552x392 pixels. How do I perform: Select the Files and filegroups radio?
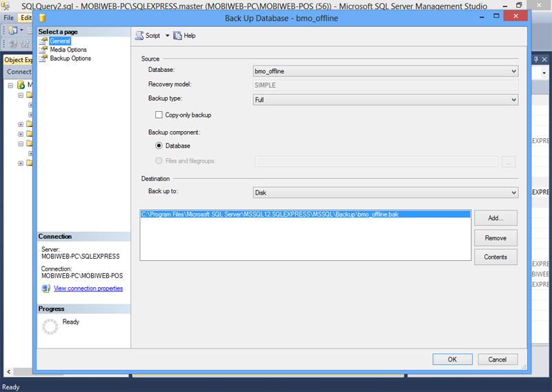159,161
